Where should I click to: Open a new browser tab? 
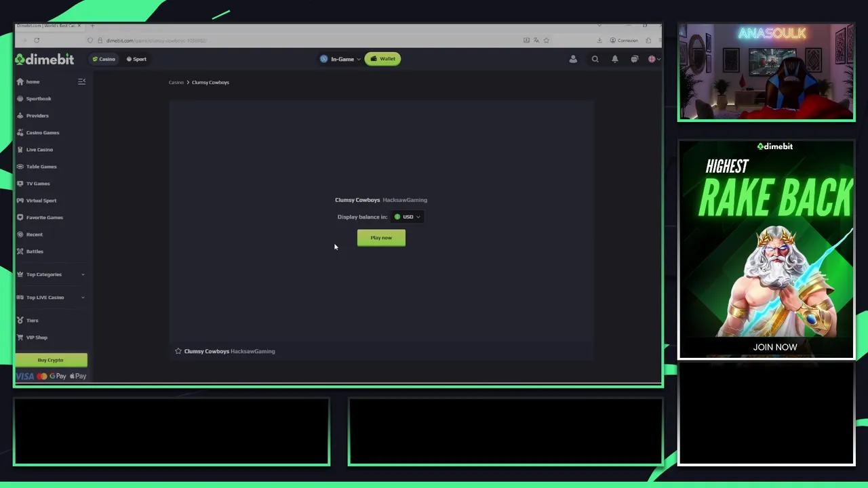(92, 26)
